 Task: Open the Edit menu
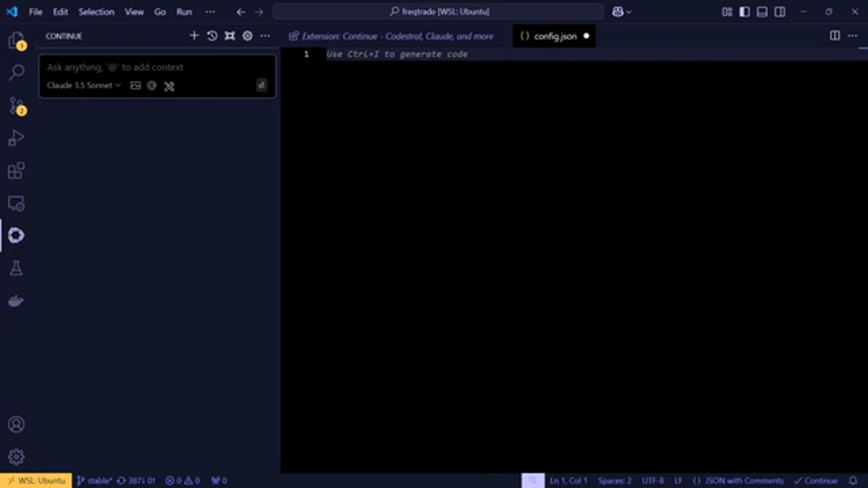point(60,12)
